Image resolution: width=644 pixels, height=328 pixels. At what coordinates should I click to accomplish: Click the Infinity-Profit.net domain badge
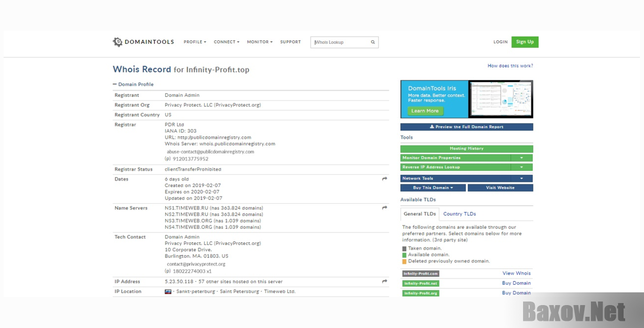coord(421,284)
